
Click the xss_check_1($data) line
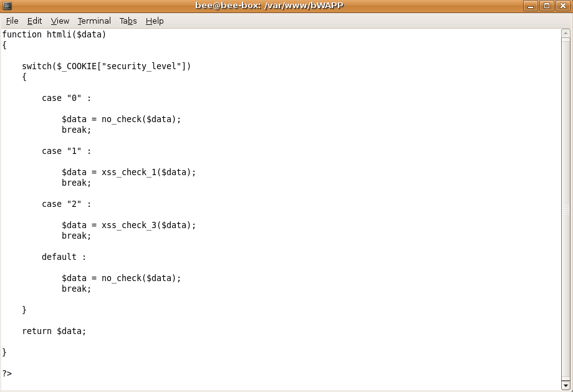click(x=128, y=172)
